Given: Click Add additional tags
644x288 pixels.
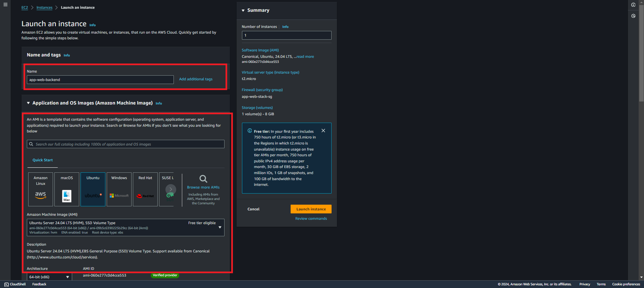Looking at the screenshot, I should 196,79.
